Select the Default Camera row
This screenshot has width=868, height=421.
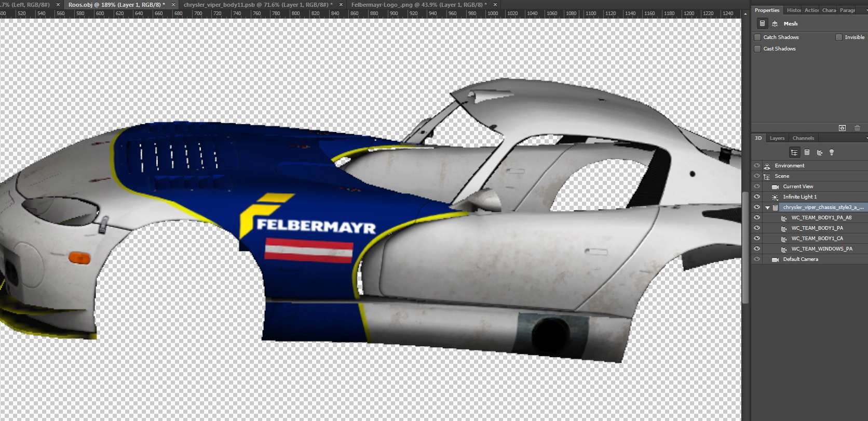pyautogui.click(x=809, y=259)
